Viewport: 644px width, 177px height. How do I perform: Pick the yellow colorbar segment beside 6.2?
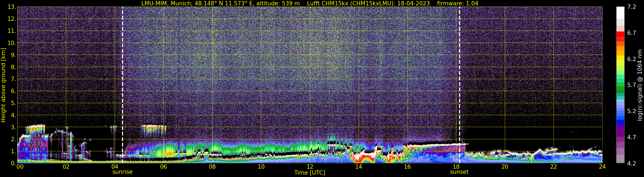(620, 58)
